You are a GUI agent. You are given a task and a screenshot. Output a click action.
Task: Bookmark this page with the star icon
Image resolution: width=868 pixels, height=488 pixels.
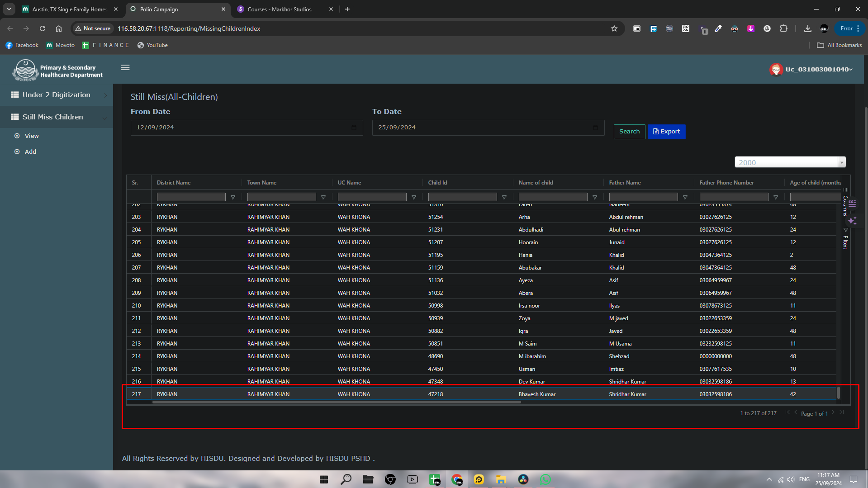coord(614,28)
